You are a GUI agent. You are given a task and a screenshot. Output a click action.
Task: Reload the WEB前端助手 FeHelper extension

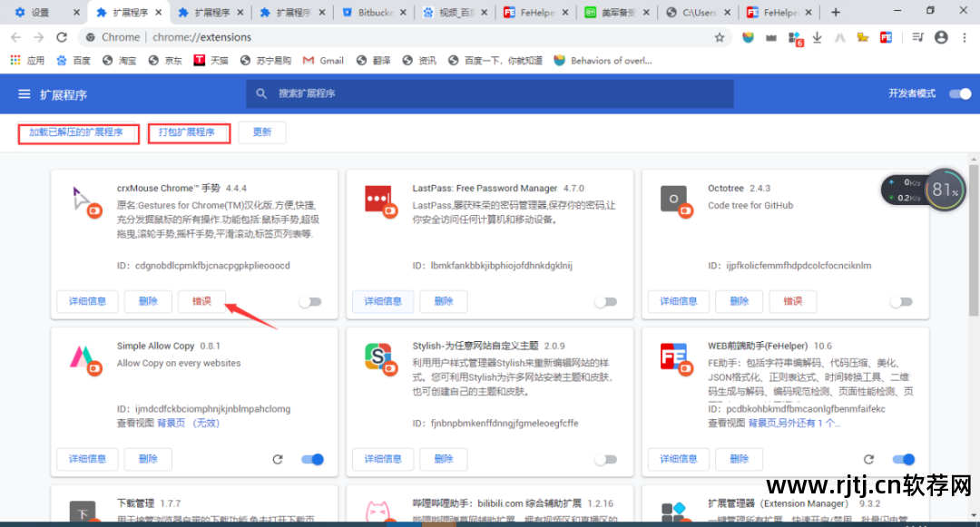click(868, 460)
